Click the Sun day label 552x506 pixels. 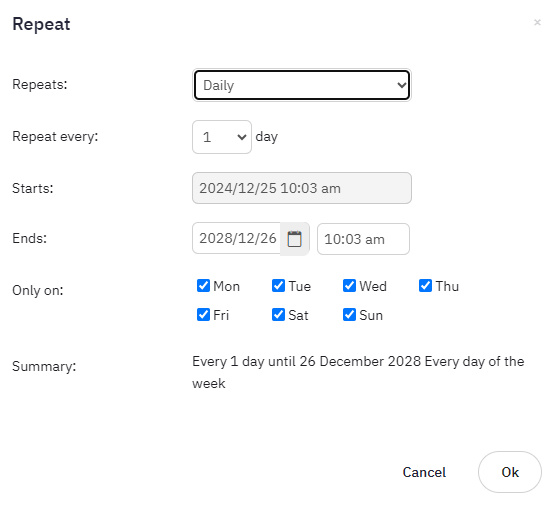[x=371, y=315]
